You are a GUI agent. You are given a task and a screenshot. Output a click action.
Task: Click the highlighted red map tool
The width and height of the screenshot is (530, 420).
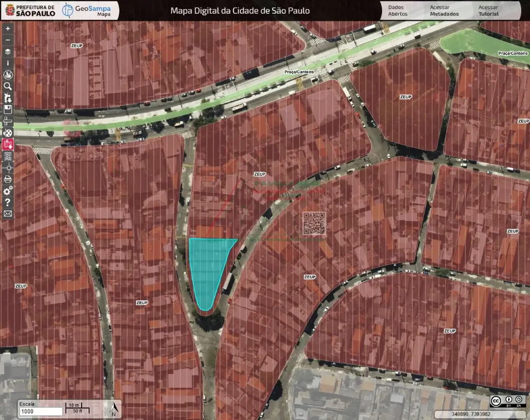[x=8, y=144]
